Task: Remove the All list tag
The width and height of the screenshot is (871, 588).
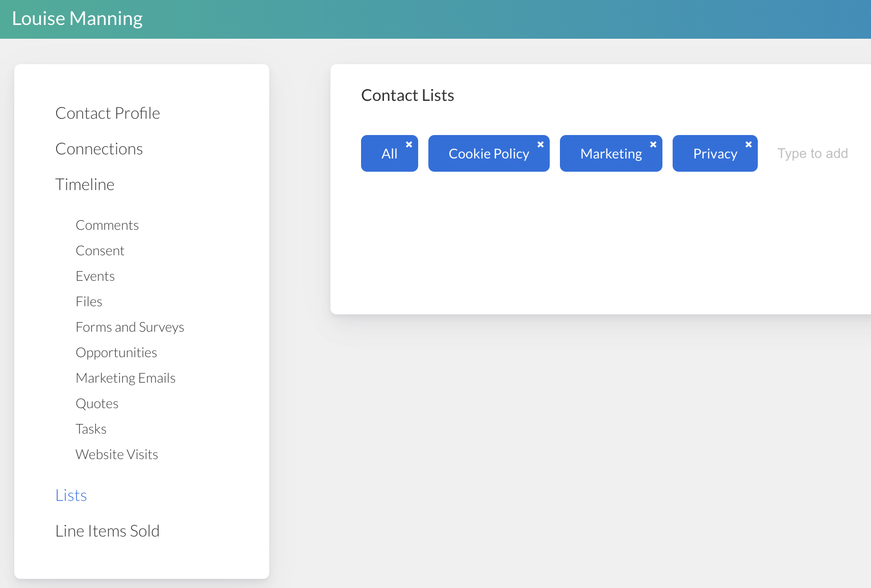Action: pyautogui.click(x=409, y=145)
